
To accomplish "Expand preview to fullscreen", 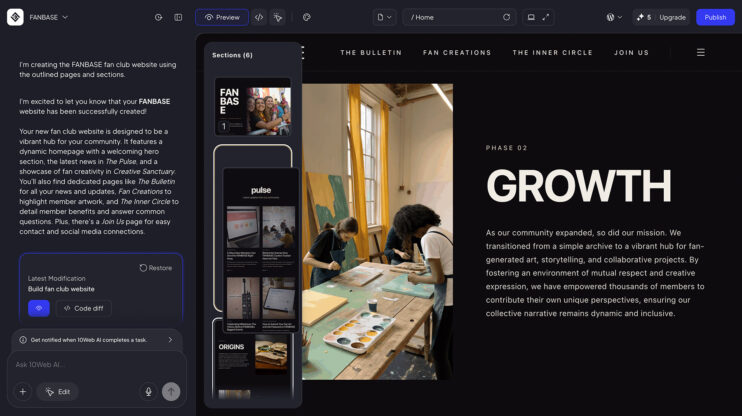I will pyautogui.click(x=546, y=17).
